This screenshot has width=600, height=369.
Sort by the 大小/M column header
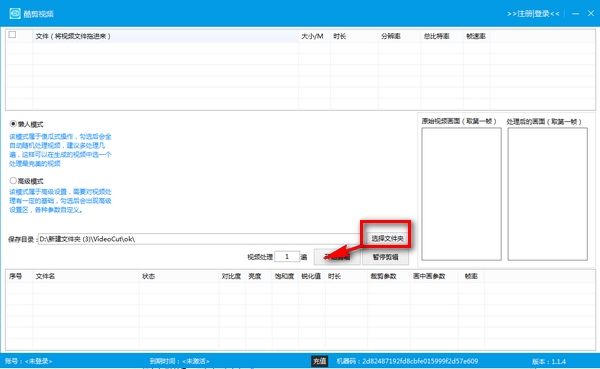(x=314, y=36)
